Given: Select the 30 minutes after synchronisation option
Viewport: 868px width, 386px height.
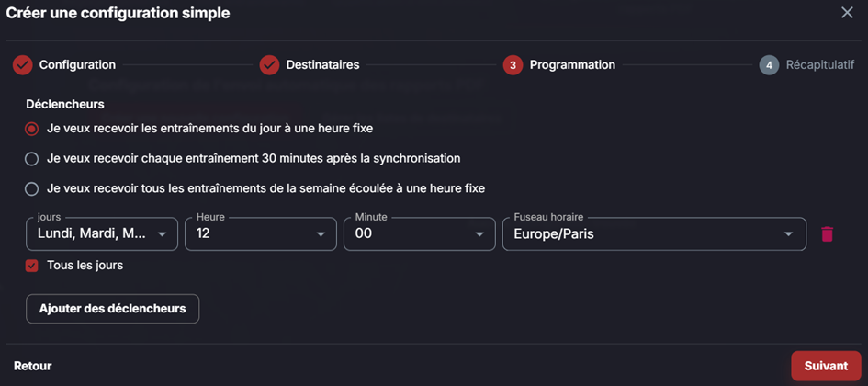Looking at the screenshot, I should 31,159.
